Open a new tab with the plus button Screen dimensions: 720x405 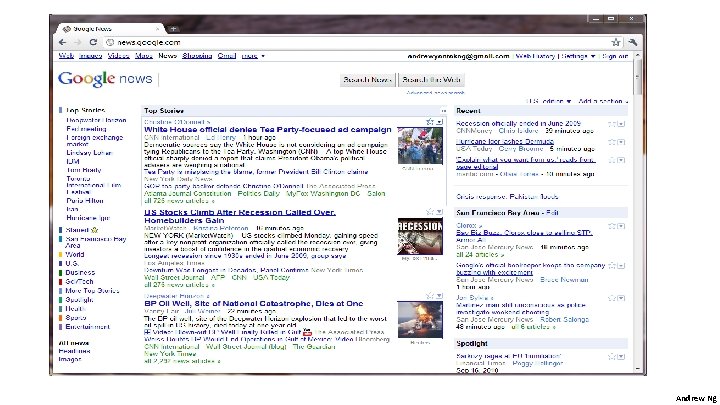tap(173, 28)
